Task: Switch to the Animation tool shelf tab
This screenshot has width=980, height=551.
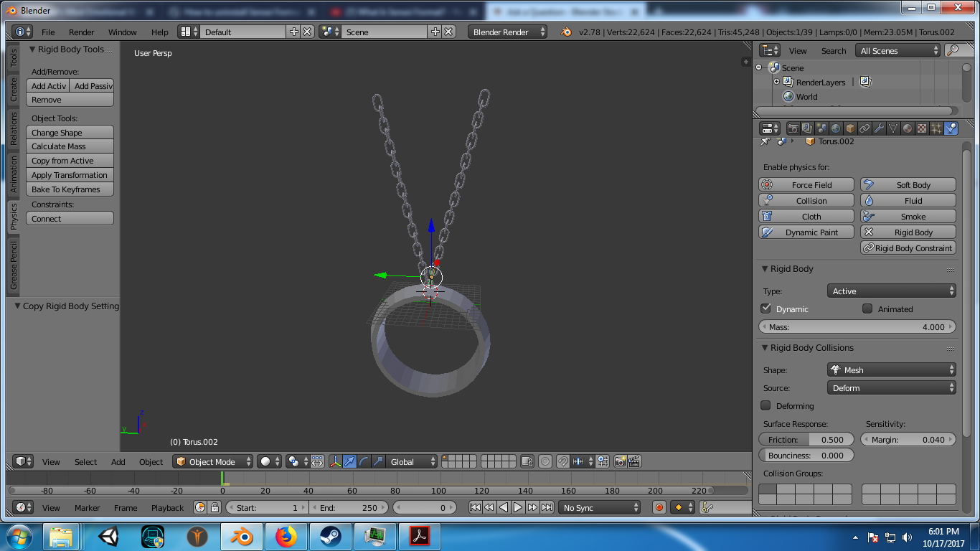Action: (x=14, y=174)
